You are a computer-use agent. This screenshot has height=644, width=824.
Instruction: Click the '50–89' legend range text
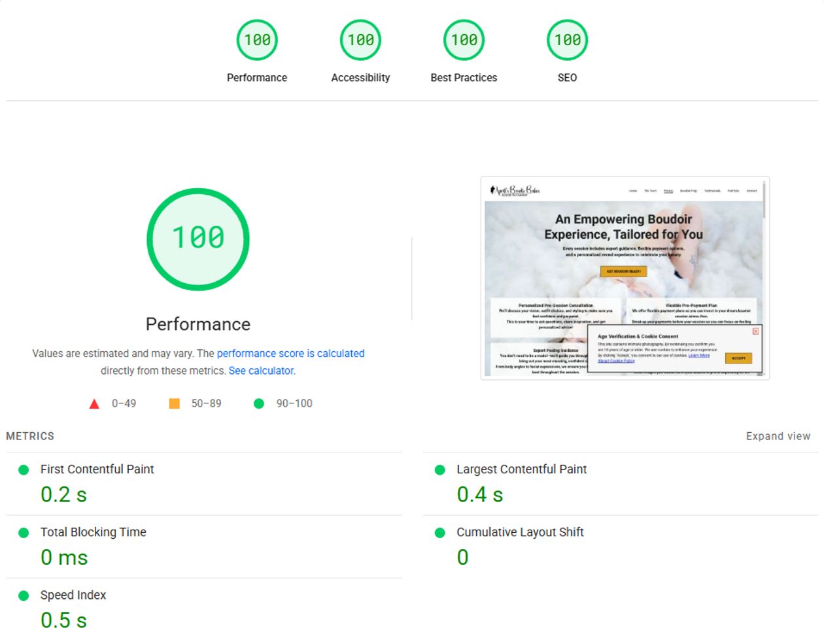[x=206, y=403]
